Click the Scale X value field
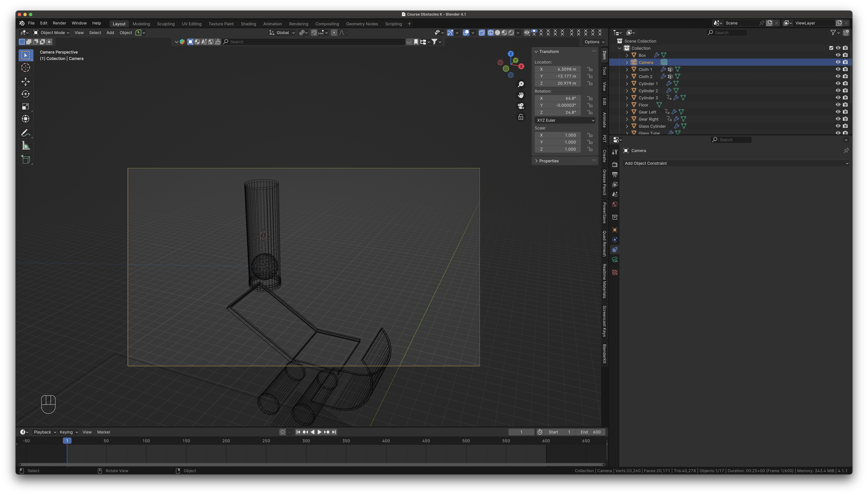This screenshot has width=868, height=495. 558,135
